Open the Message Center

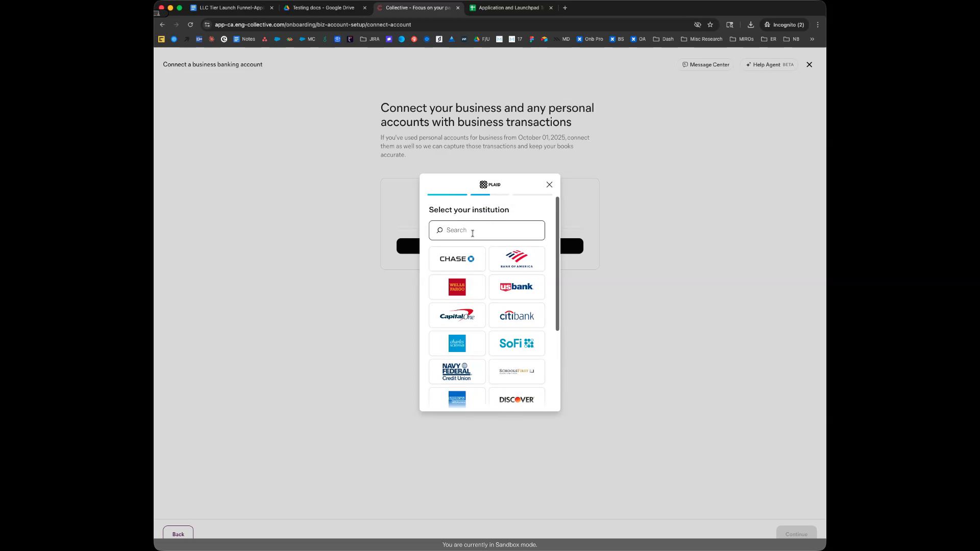pos(705,65)
